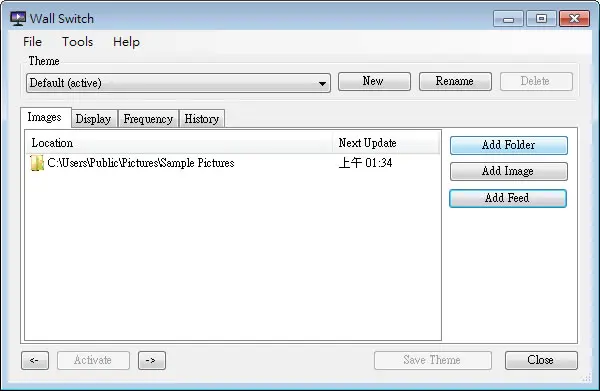The width and height of the screenshot is (600, 391).
Task: Open the Help menu
Action: point(126,42)
